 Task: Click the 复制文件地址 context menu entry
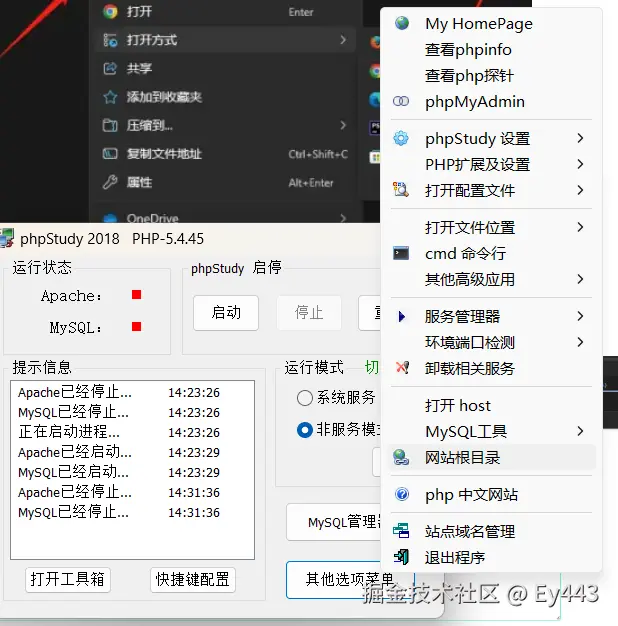click(x=226, y=154)
